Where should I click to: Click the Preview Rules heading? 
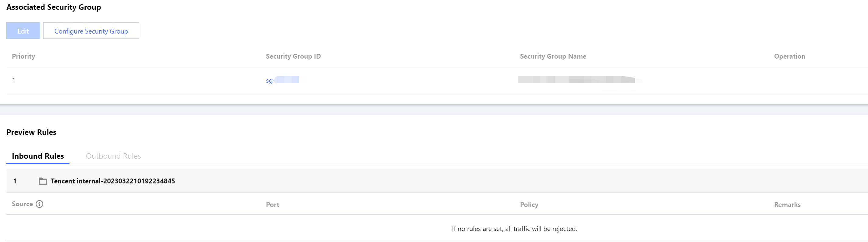pos(31,132)
